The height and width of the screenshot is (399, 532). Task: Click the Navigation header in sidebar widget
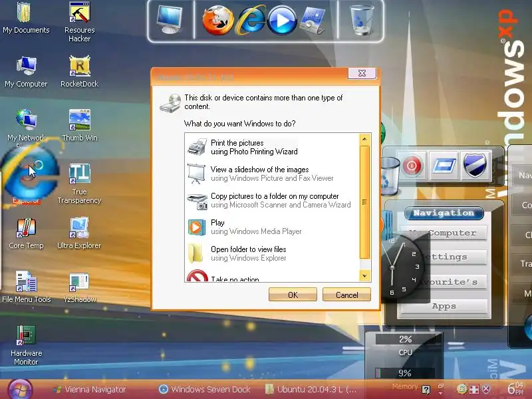[444, 213]
